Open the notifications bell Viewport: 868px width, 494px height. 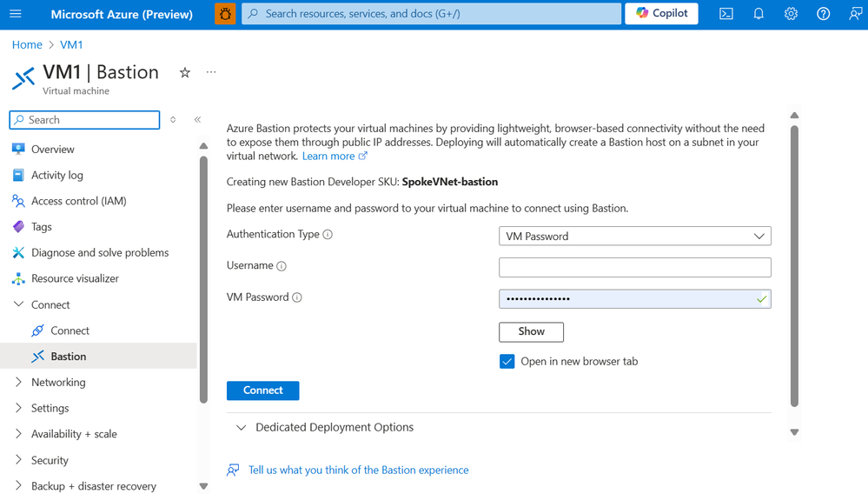point(759,14)
